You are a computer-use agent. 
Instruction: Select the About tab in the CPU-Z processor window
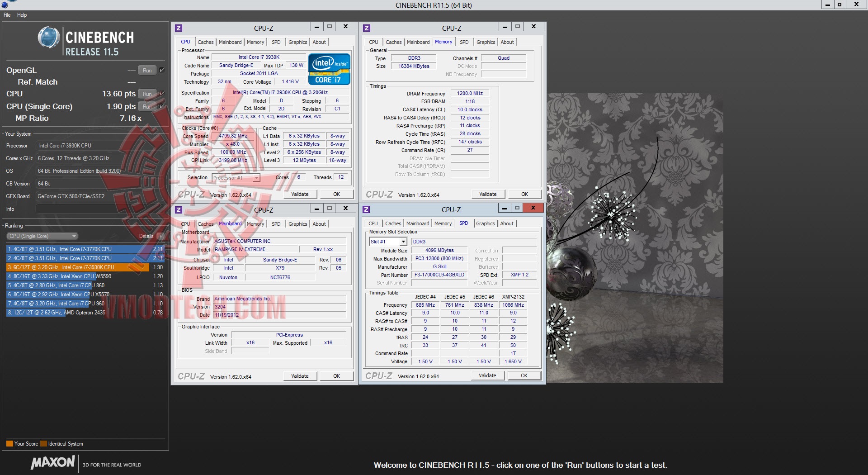(319, 42)
